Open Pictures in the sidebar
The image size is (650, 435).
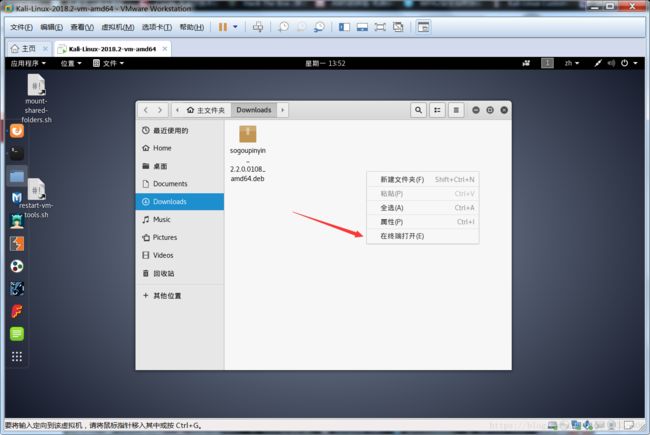[x=180, y=237]
